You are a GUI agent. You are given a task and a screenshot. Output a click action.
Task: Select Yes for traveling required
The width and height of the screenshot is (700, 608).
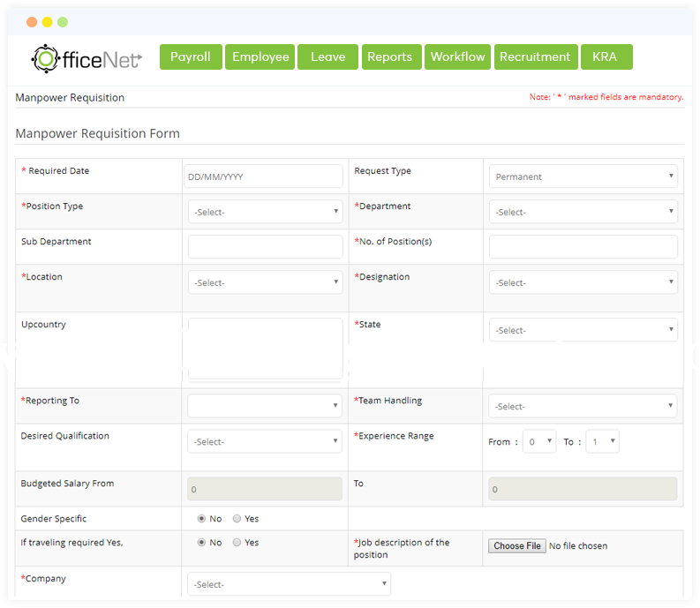[x=237, y=542]
